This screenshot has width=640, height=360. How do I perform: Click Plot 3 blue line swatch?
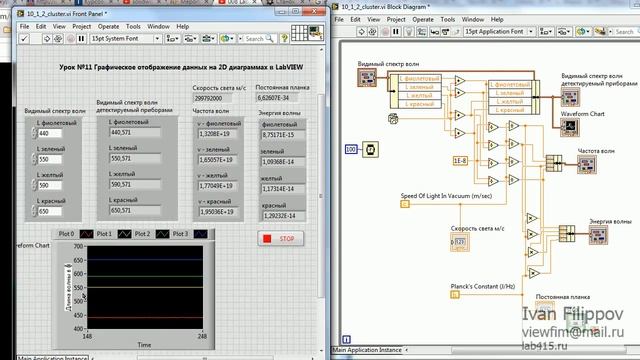pyautogui.click(x=200, y=234)
